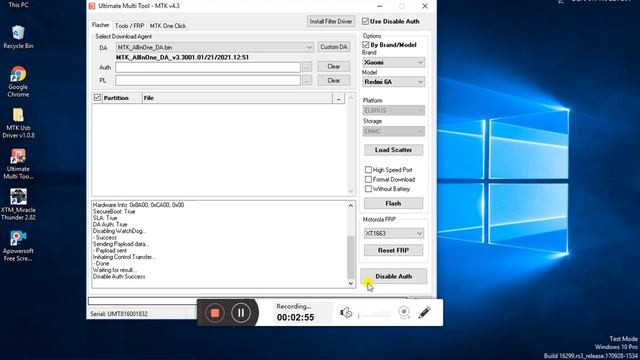Open the DA MTK_AllInOne_DA.bin dropdown

coord(215,47)
